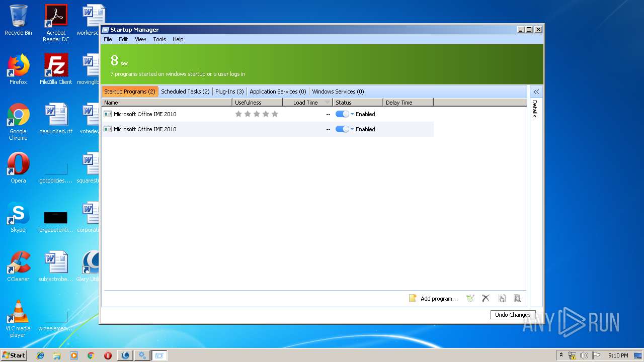This screenshot has height=362, width=644.
Task: Switch to the Scheduled Tasks (2) tab
Action: pyautogui.click(x=185, y=92)
